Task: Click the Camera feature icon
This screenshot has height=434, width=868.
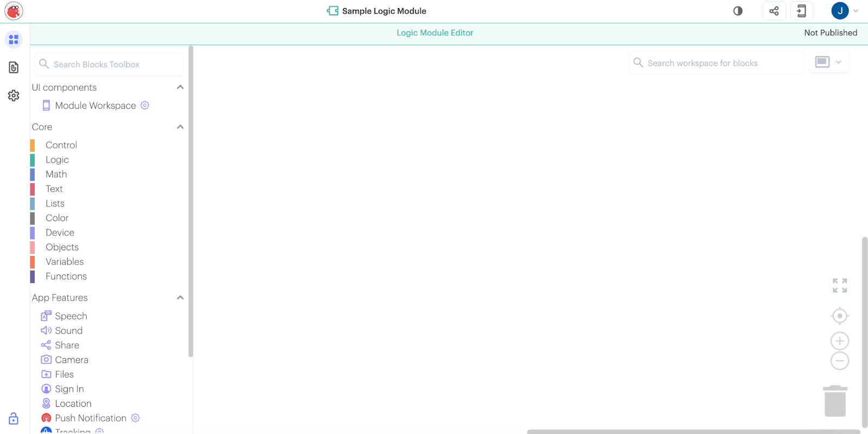Action: 46,360
